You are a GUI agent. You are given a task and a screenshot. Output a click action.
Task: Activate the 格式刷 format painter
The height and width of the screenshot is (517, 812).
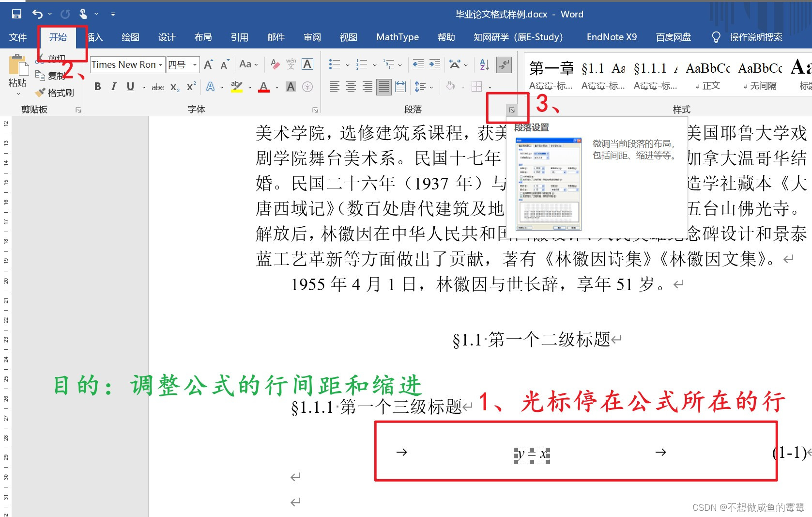55,92
